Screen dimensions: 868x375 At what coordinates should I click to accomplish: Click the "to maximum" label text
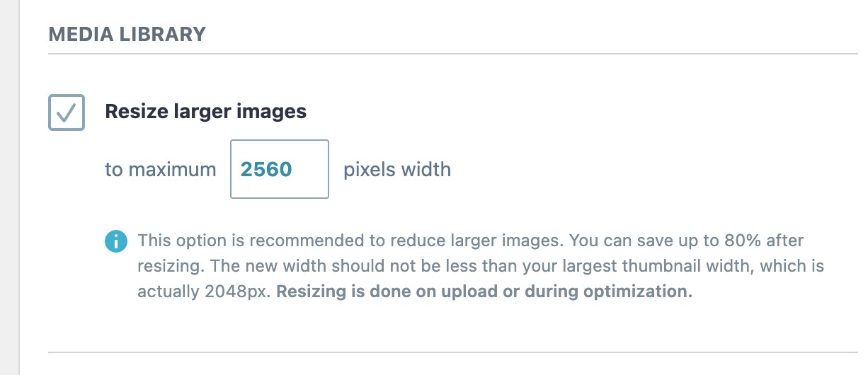pos(161,170)
